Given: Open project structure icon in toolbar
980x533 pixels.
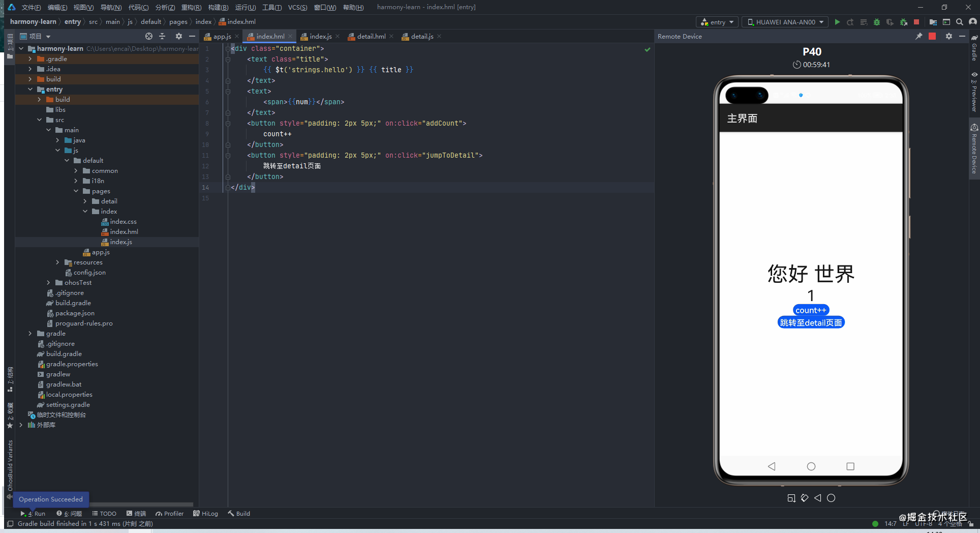Looking at the screenshot, I should click(933, 22).
